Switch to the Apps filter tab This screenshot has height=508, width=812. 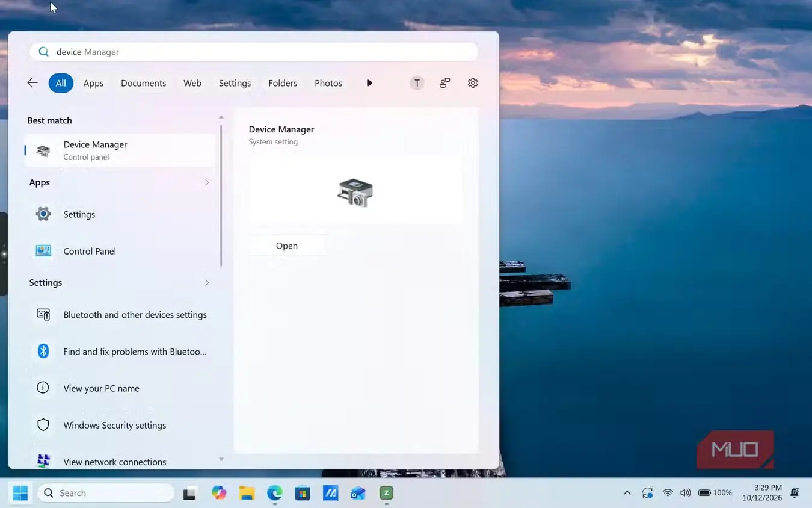point(93,83)
